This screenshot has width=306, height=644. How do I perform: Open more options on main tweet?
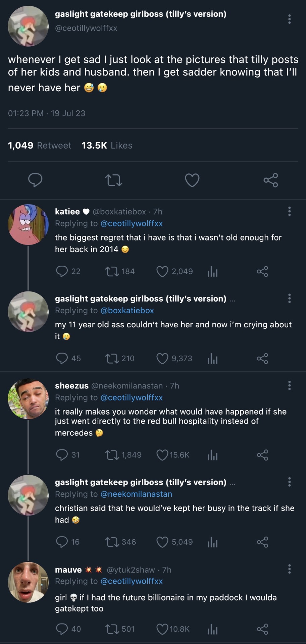[289, 19]
